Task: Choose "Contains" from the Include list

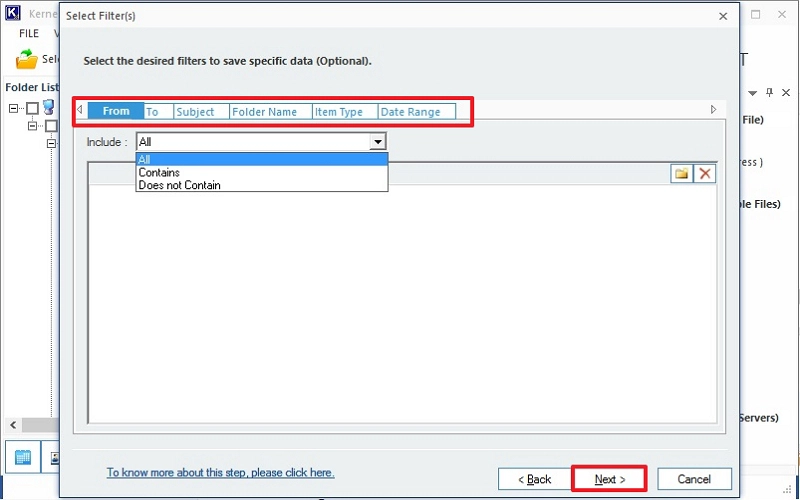Action: coord(159,172)
